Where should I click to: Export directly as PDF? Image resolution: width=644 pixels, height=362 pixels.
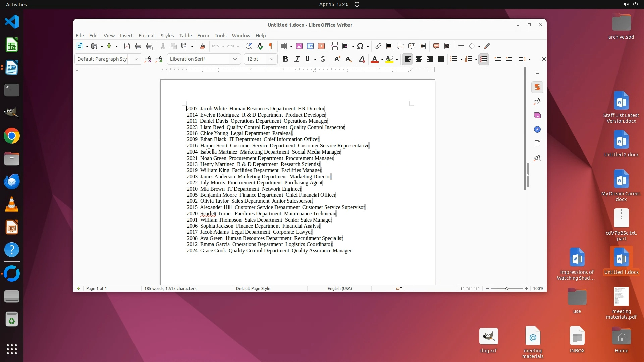[x=127, y=46]
